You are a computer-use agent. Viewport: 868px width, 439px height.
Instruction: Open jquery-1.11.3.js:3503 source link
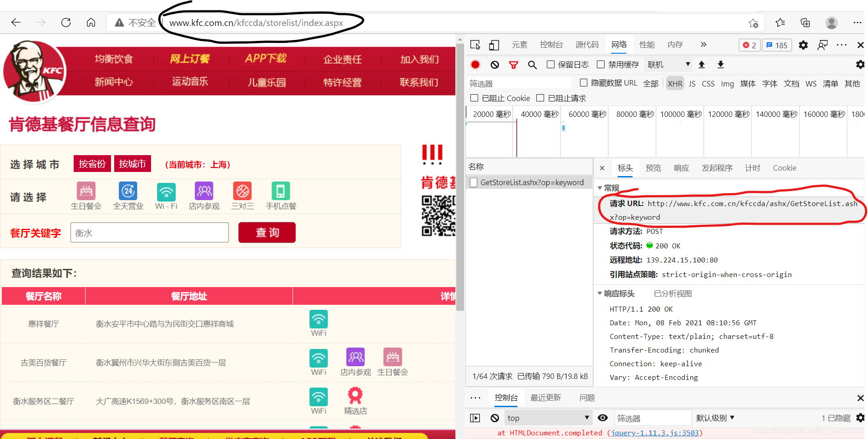click(655, 433)
